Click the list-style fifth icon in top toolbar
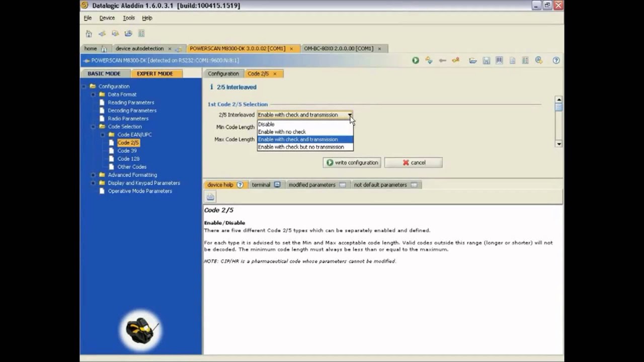 pyautogui.click(x=141, y=34)
